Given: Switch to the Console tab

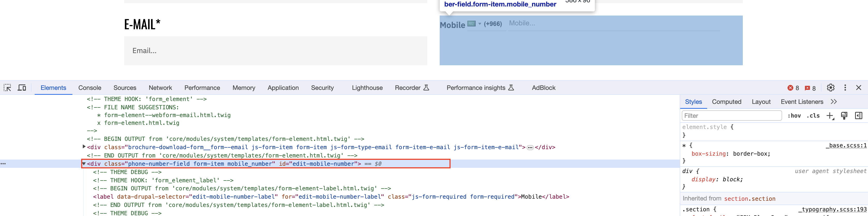Looking at the screenshot, I should point(90,88).
